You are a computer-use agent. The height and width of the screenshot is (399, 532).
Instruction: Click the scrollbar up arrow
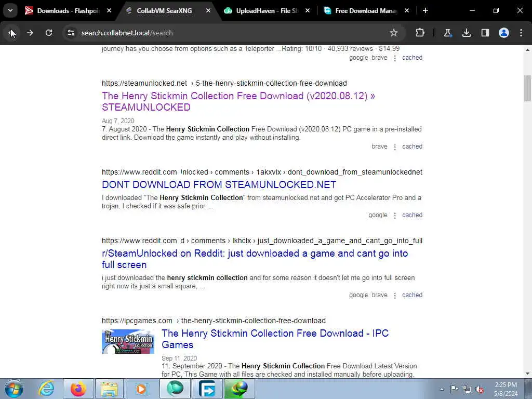pyautogui.click(x=527, y=50)
